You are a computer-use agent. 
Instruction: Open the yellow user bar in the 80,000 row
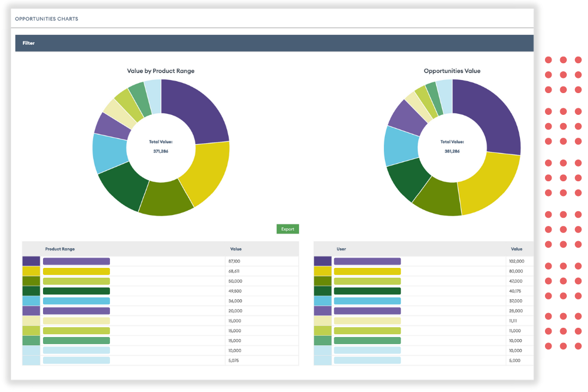coord(367,271)
